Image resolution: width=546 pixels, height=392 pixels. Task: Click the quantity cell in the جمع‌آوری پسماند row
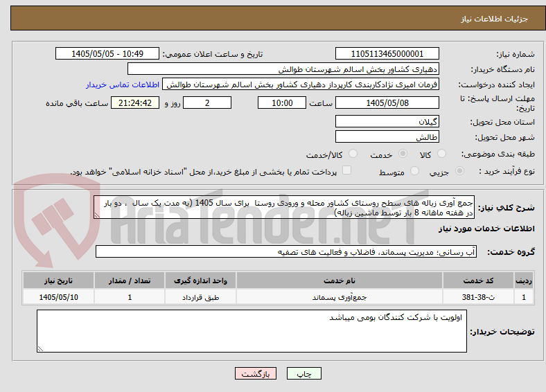point(129,297)
